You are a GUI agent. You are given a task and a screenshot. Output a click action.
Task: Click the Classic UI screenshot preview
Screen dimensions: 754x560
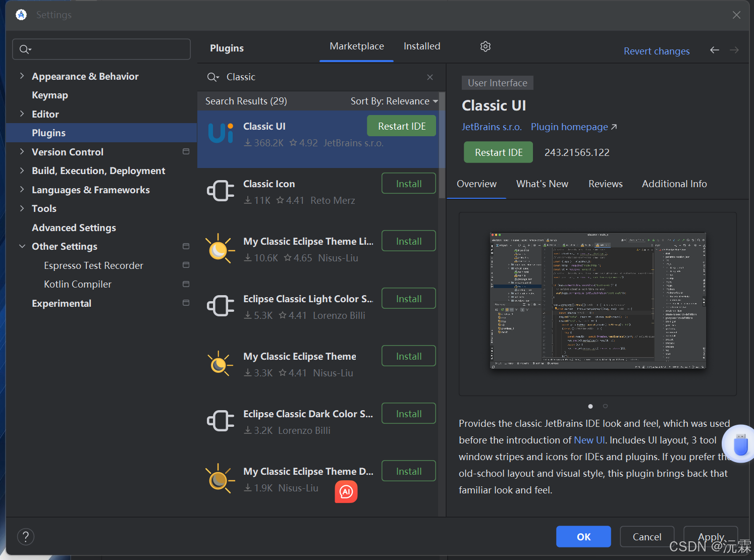598,301
